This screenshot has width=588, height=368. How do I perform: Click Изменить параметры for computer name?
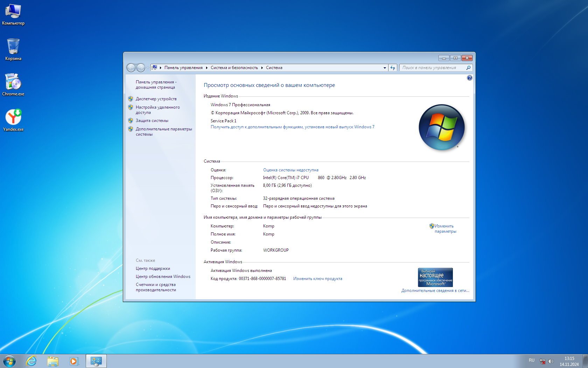click(x=445, y=229)
